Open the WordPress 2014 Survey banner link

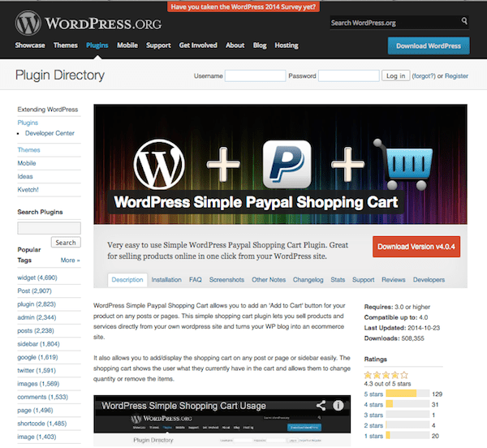point(244,6)
